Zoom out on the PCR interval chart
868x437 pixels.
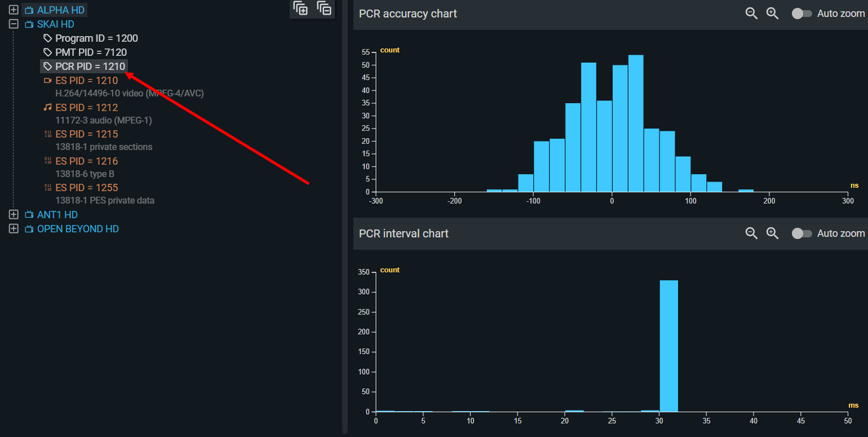coord(751,233)
